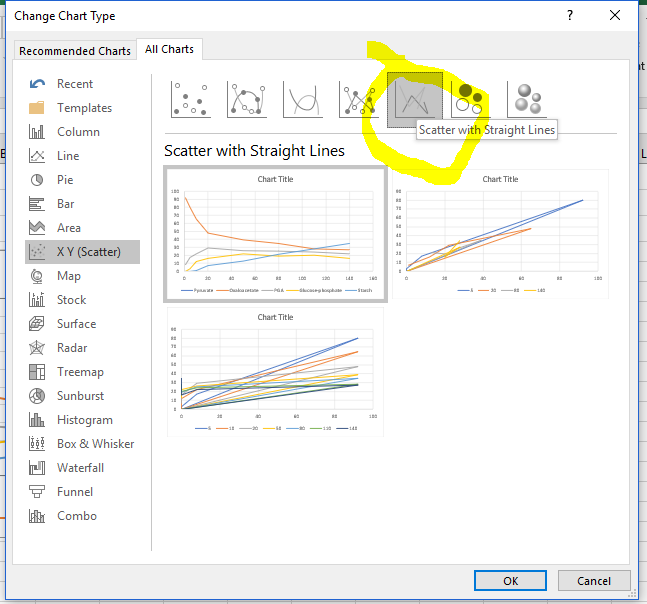The image size is (647, 604).
Task: Select Sunburst chart category
Action: click(83, 396)
